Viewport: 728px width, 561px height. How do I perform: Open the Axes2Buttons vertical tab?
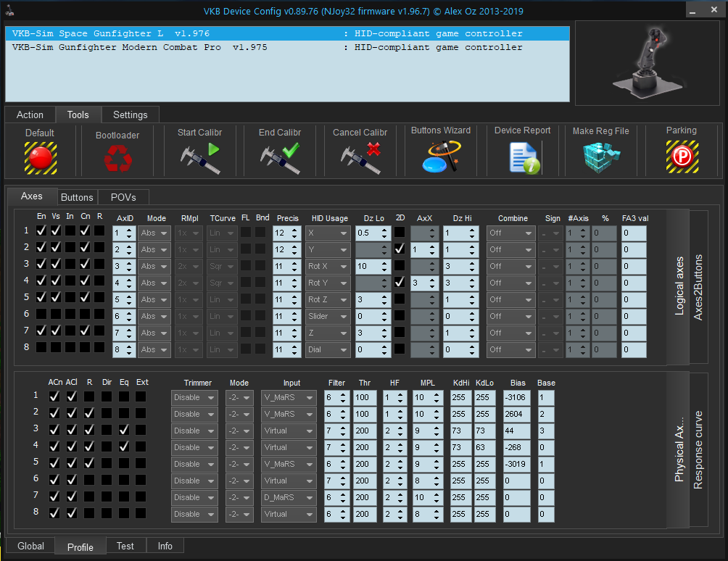698,287
